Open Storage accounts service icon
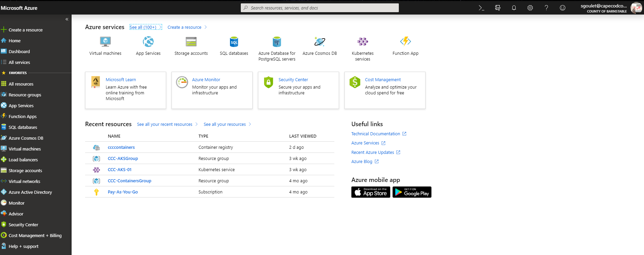The image size is (644, 255). (x=191, y=42)
